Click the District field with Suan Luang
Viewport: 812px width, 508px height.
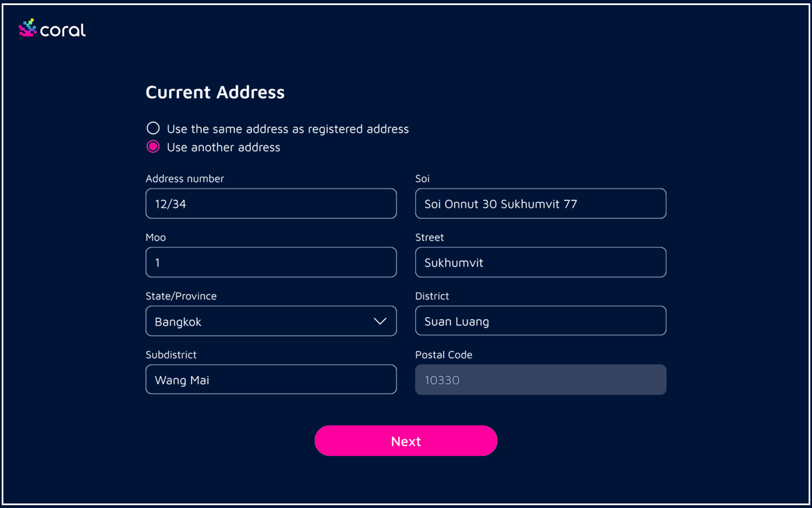click(541, 321)
